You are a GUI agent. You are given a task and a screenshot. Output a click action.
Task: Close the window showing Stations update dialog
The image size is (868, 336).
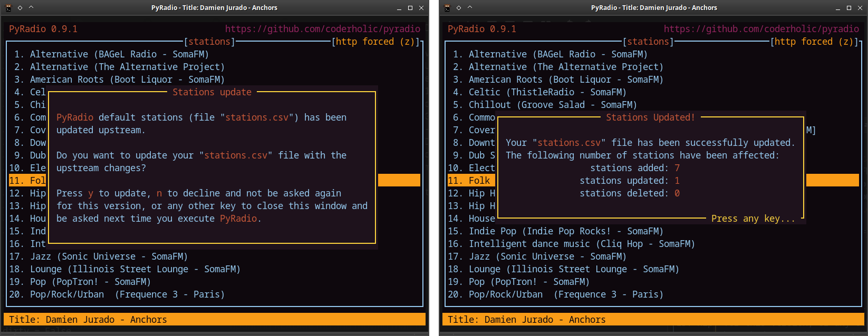[x=421, y=8]
